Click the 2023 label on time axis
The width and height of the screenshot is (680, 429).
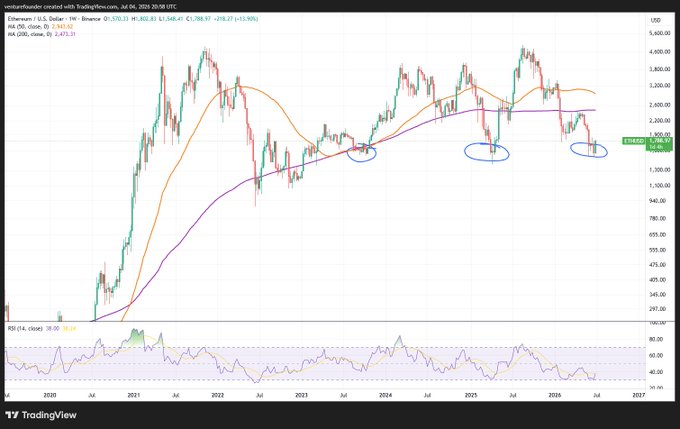coord(301,395)
